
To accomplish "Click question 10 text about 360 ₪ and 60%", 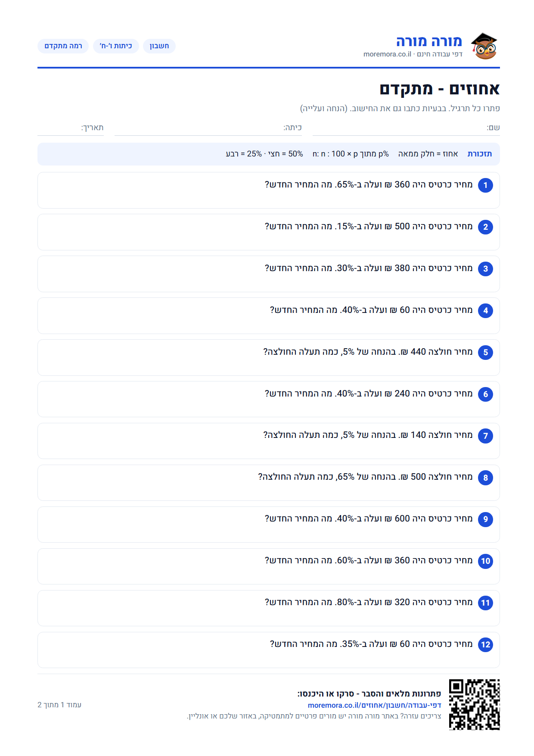I will [x=369, y=561].
